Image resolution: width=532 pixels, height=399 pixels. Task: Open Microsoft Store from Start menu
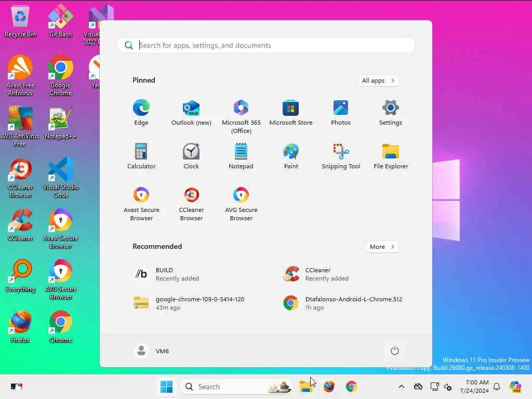291,113
